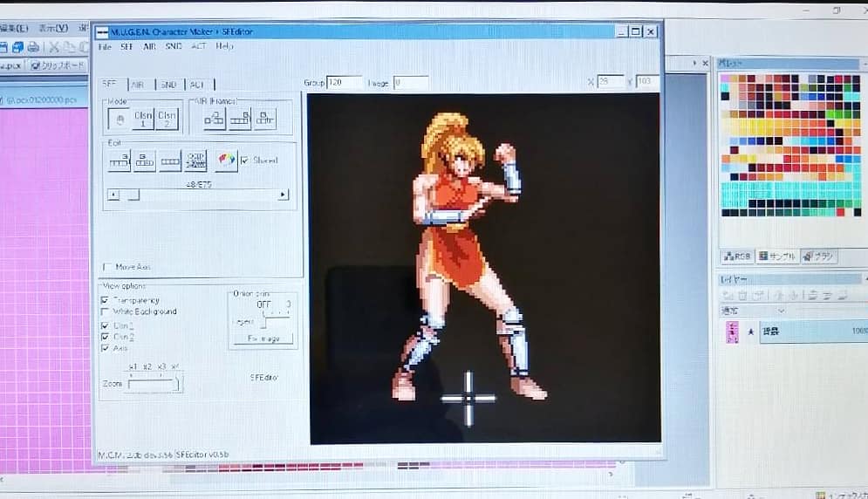
Task: Switch to Clsn 1 collision mode
Action: coord(143,119)
